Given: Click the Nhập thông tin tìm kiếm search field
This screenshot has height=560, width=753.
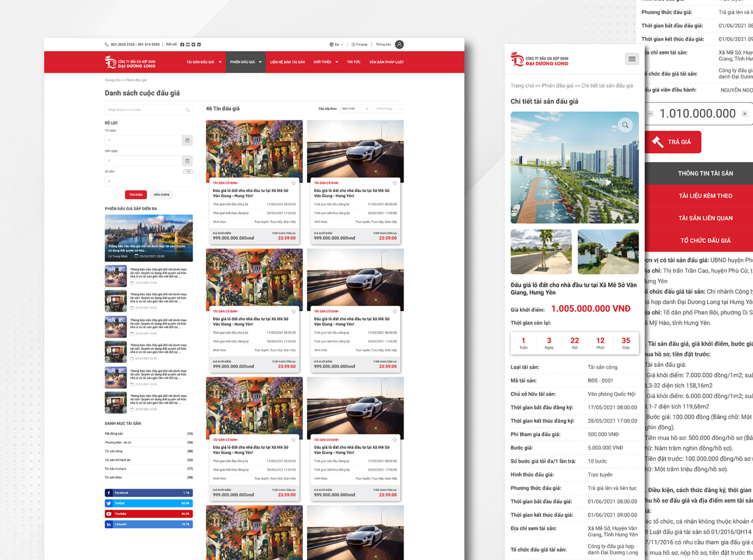Looking at the screenshot, I should (149, 110).
